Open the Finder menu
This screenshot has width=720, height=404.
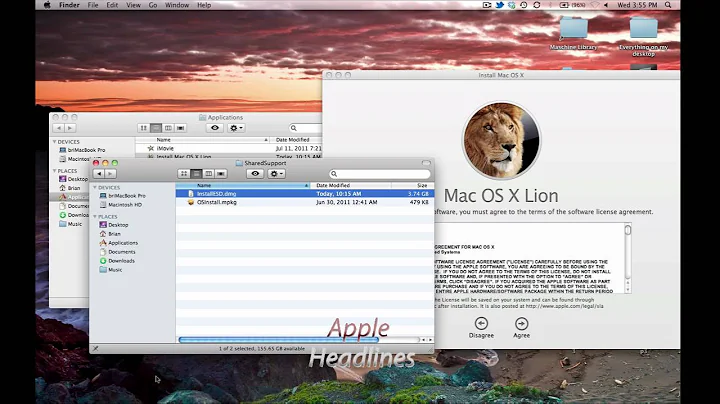(69, 5)
